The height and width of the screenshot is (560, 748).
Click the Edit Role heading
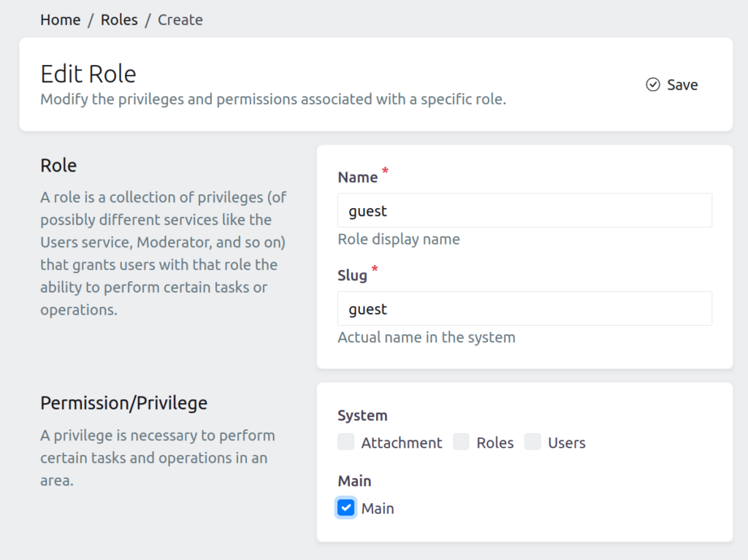click(88, 73)
